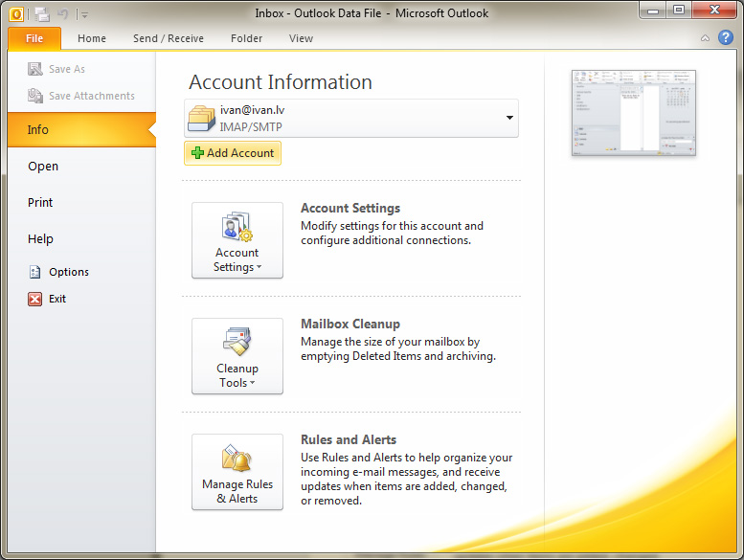Click the ivan@ivan.lv account name

(x=253, y=110)
